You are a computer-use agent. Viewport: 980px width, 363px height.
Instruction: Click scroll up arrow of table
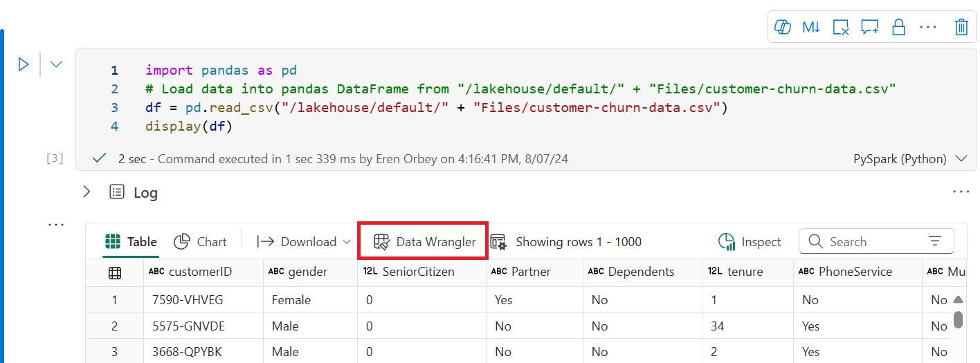tap(959, 299)
